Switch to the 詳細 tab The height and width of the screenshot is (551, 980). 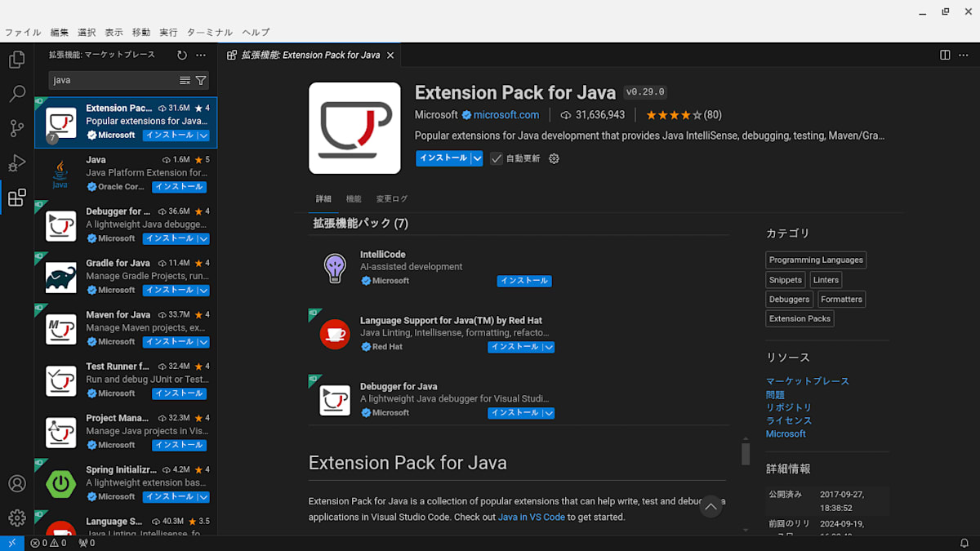click(x=323, y=199)
